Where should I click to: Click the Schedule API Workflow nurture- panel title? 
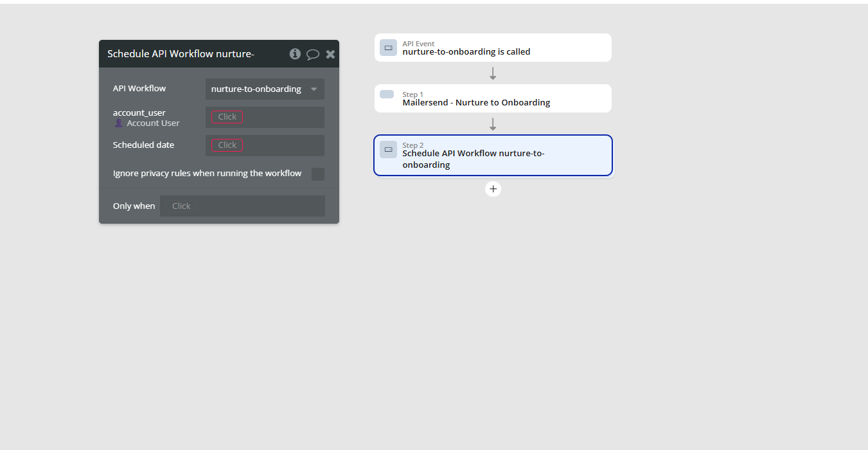tap(181, 54)
